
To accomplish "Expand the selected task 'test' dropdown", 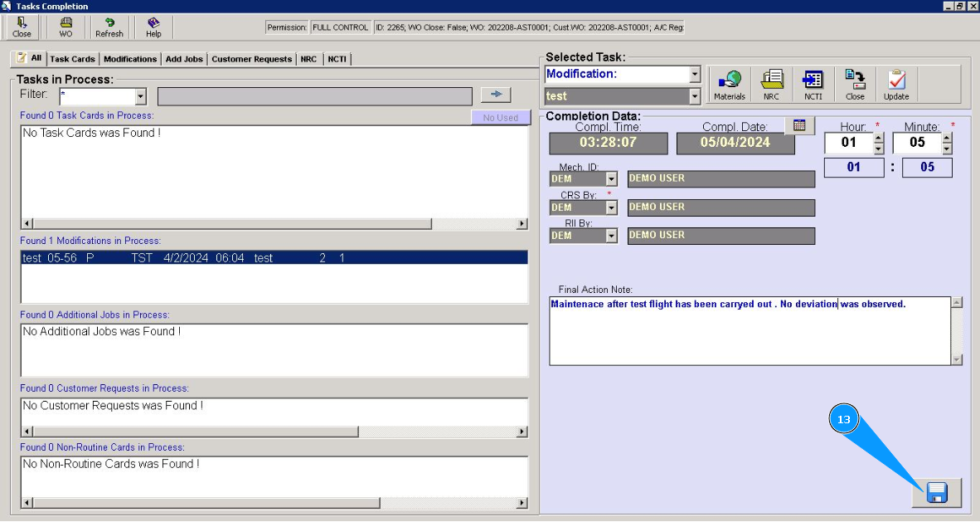I will click(695, 96).
